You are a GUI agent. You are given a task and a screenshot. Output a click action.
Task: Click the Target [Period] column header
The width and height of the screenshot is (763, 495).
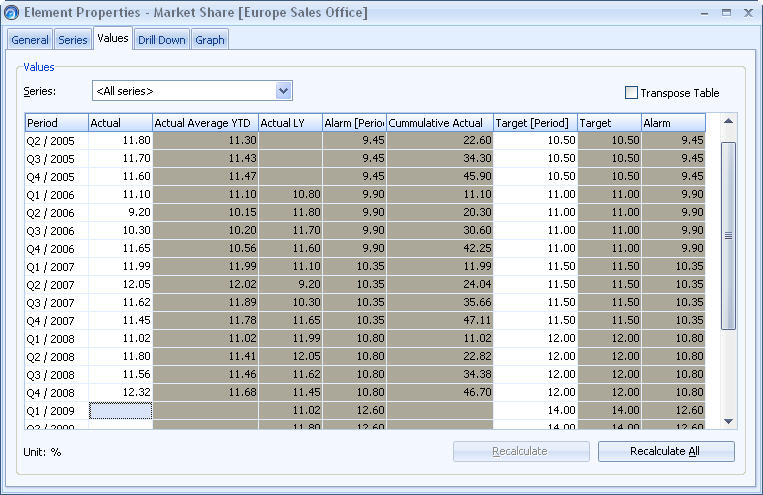pos(535,123)
